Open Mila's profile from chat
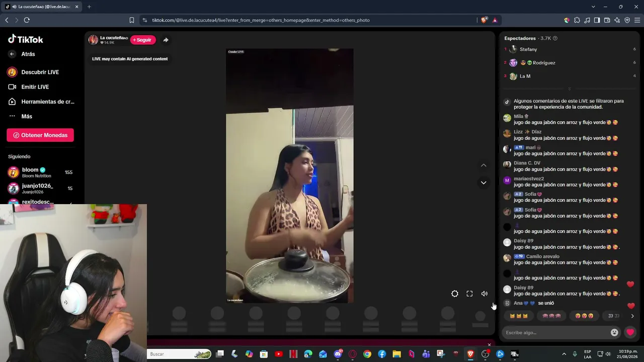Screen dimensions: 644x362 tap(519, 116)
